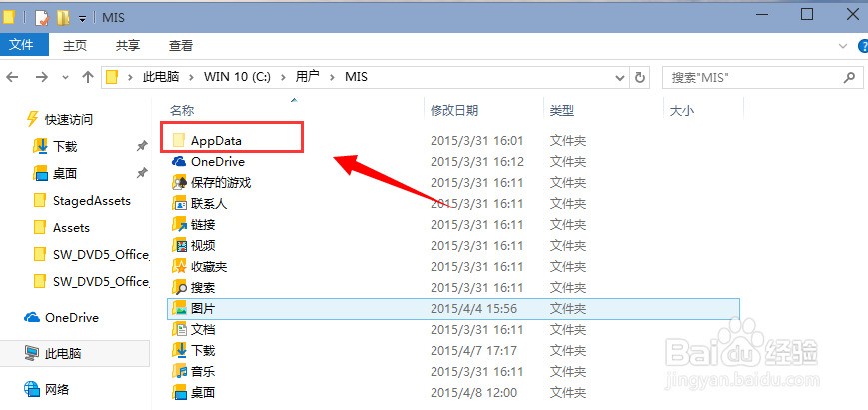
Task: Click the search magnifier icon
Action: (x=849, y=77)
